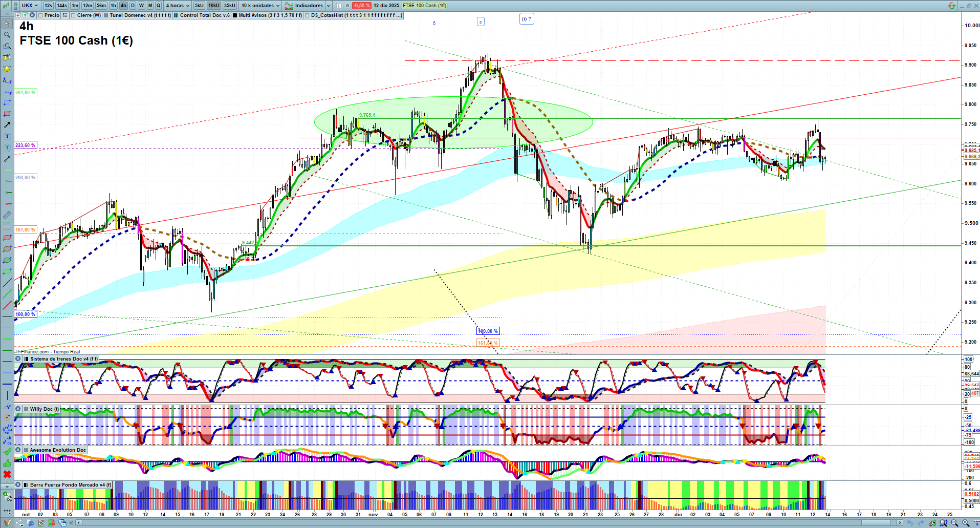This screenshot has height=528, width=980.
Task: Click the undo arrow at bottom right
Action: pyautogui.click(x=910, y=523)
